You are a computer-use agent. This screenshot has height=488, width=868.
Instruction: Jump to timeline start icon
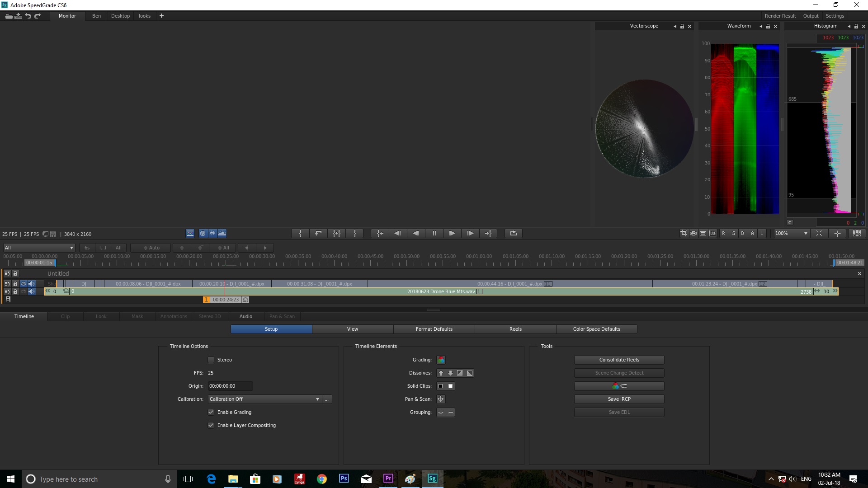(x=380, y=233)
